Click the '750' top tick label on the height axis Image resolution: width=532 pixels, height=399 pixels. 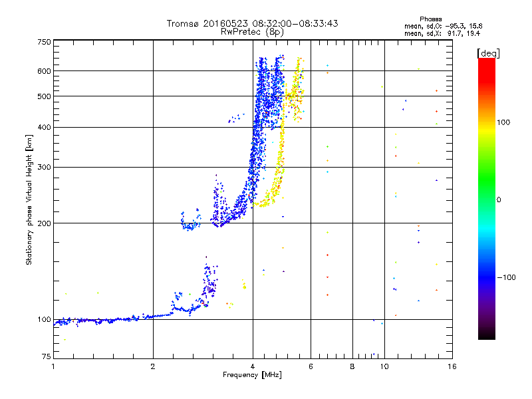[x=44, y=42]
